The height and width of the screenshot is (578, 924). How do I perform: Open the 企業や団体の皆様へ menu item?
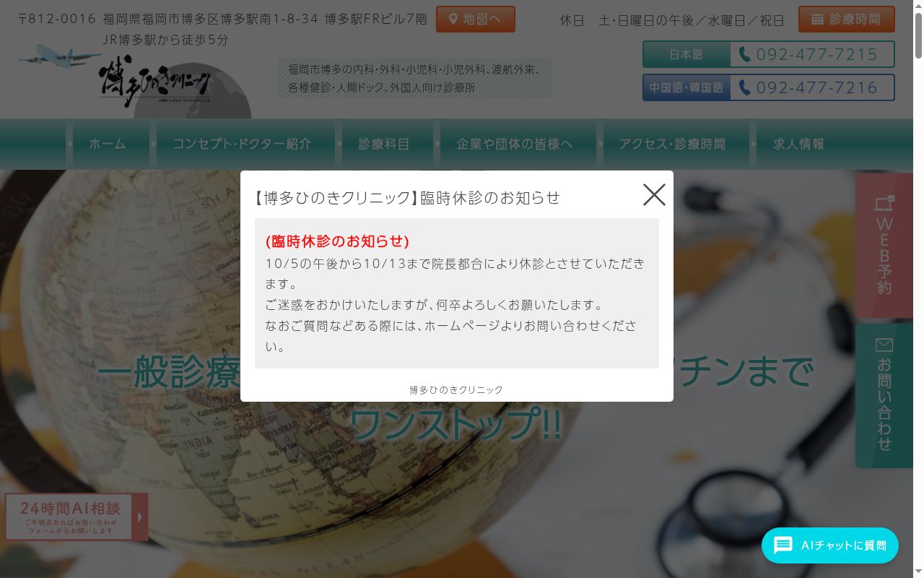coord(515,144)
